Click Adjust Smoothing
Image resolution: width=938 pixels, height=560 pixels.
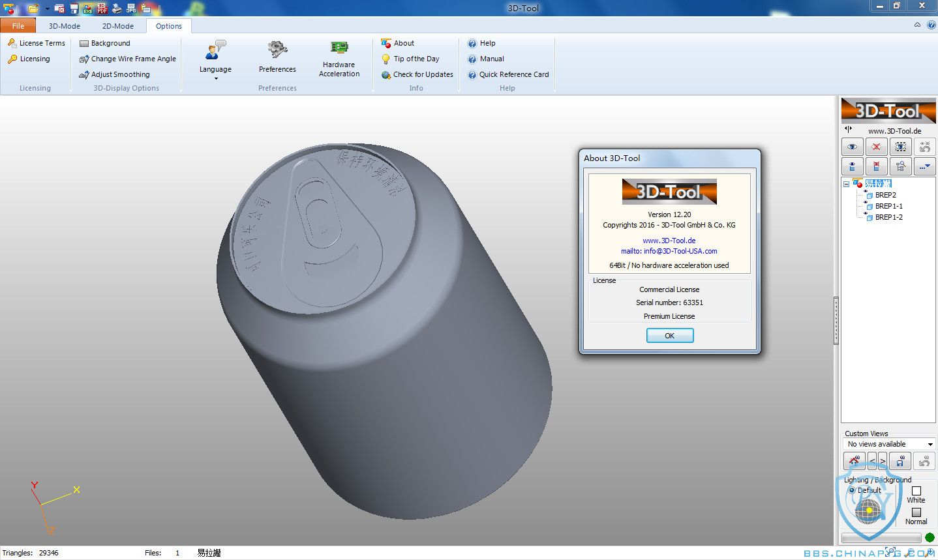114,74
